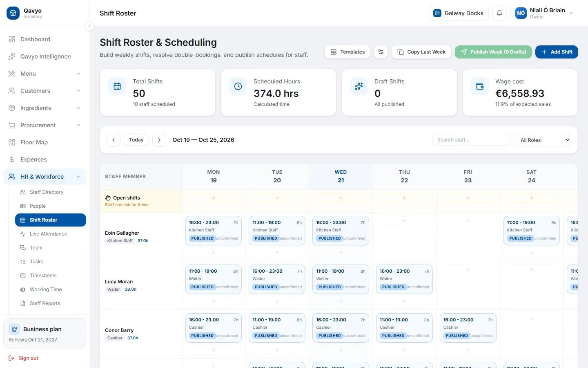Open Eoin Gallagher's Monday 16:00-23:00 shift
588x368 pixels.
pos(214,231)
